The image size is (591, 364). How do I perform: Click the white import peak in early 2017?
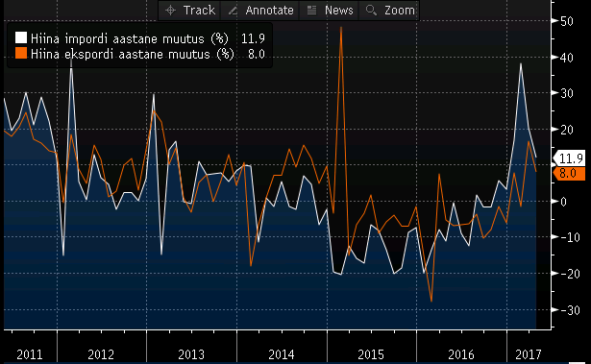coord(521,63)
